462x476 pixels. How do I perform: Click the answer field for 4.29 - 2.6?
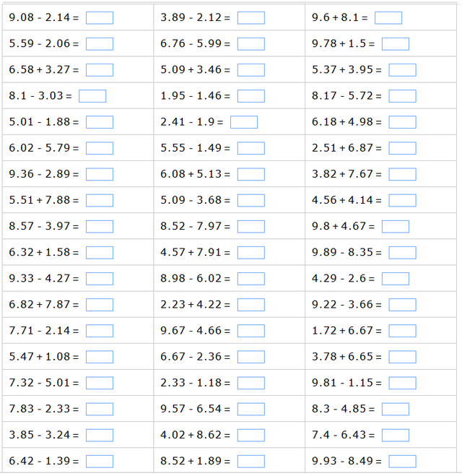click(x=396, y=279)
